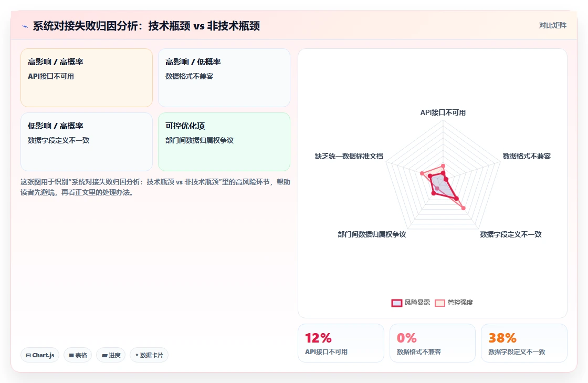
Task: Open the 可控优化项 green card
Action: coord(224,142)
